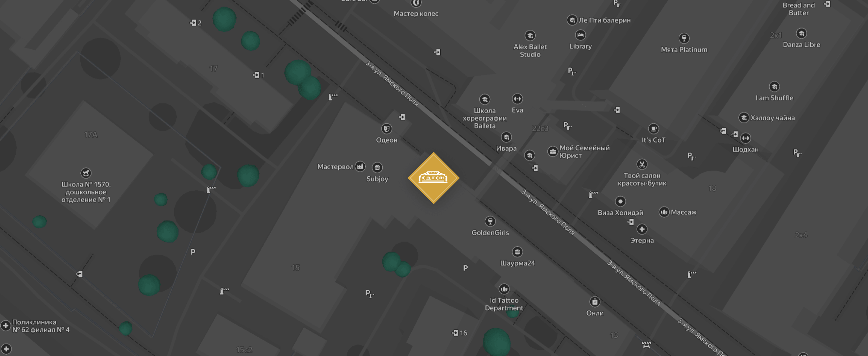868x356 pixels.
Task: Select the Одеон shield icon on map
Action: 387,129
